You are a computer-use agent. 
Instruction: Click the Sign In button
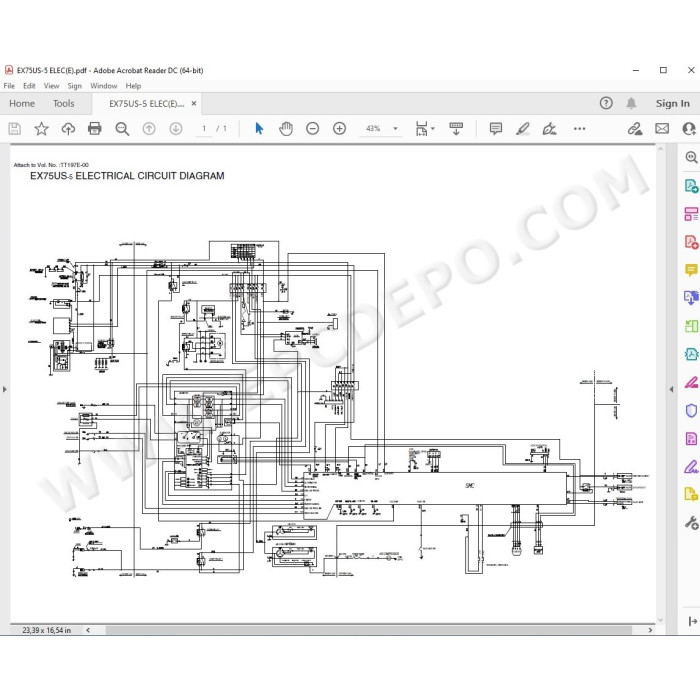(672, 104)
